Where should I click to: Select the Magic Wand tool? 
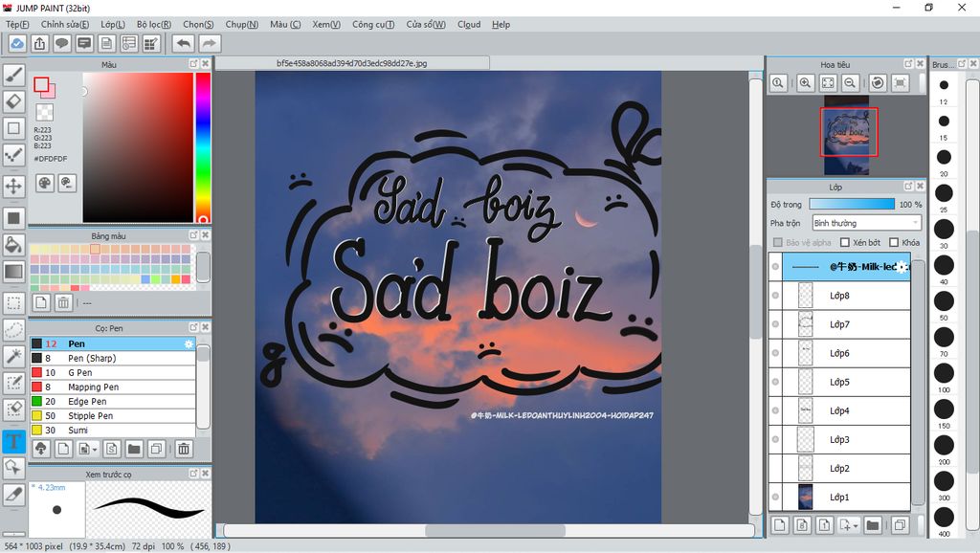click(13, 356)
